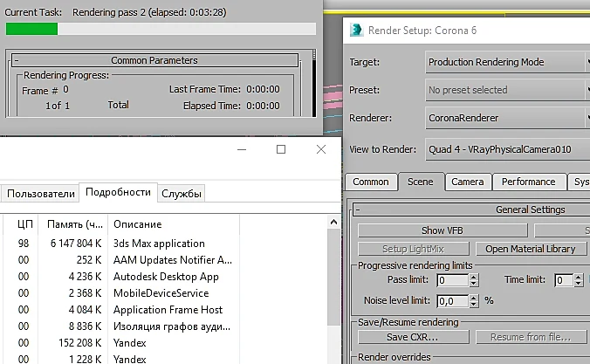590x364 pixels.
Task: Click the Setup LightMix button
Action: point(414,249)
